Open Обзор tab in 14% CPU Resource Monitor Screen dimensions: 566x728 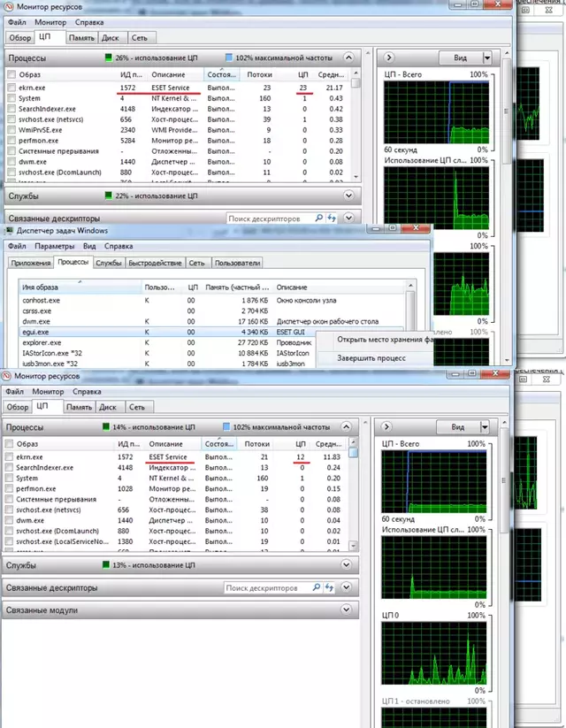(18, 407)
